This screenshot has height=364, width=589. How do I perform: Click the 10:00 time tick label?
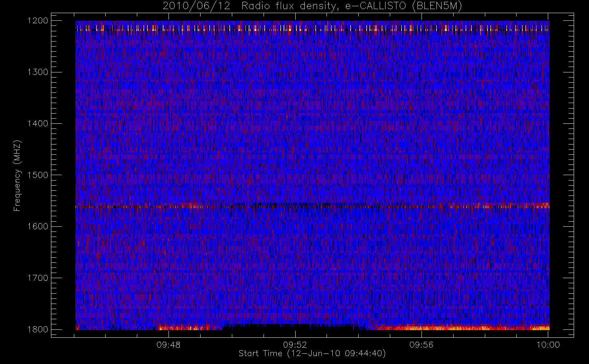pyautogui.click(x=548, y=345)
